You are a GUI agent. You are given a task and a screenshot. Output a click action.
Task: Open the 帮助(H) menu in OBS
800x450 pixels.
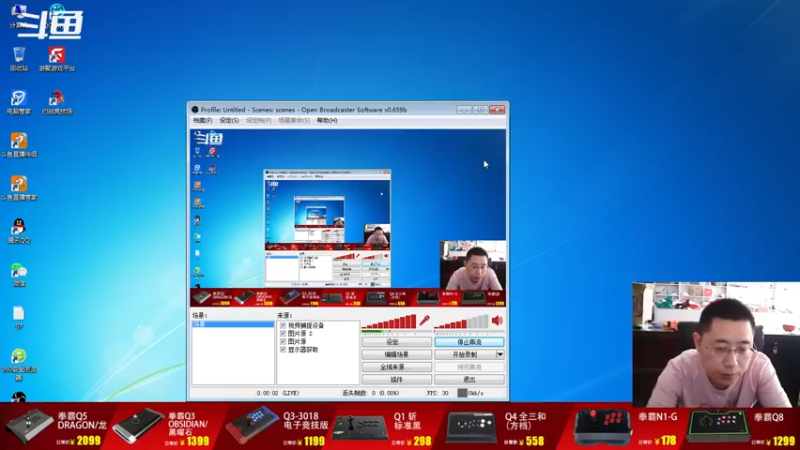click(x=327, y=120)
